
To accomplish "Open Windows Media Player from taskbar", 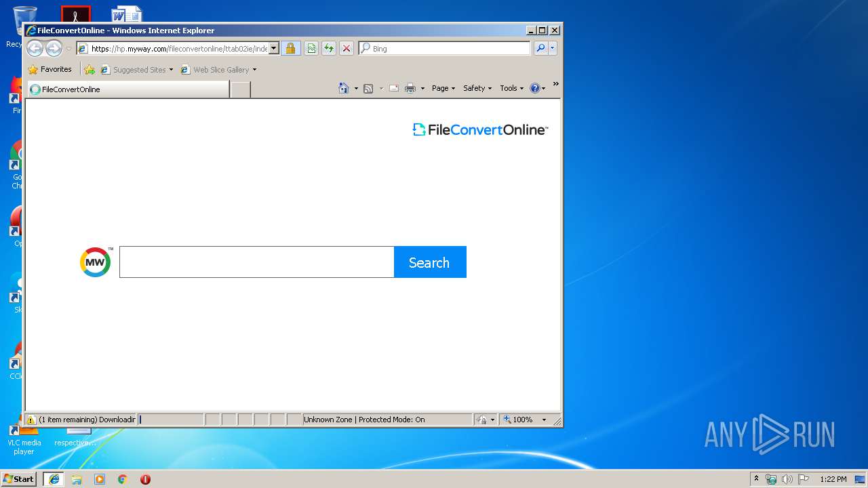I will point(100,479).
